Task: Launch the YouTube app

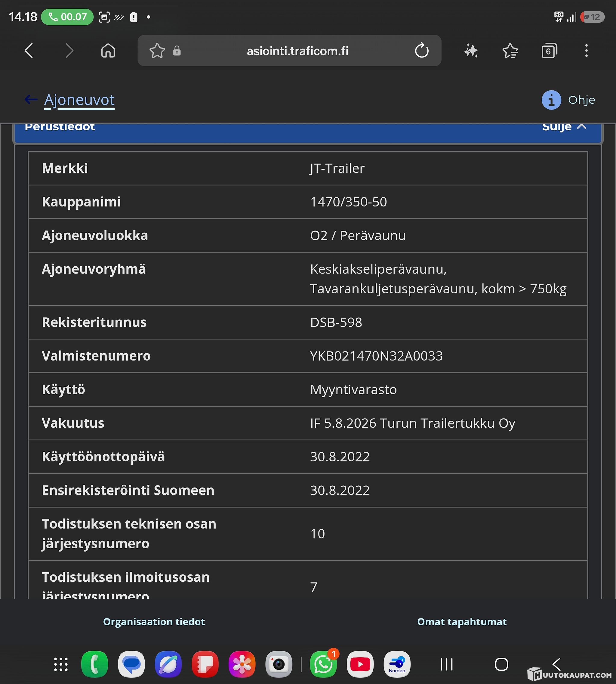Action: click(x=360, y=664)
